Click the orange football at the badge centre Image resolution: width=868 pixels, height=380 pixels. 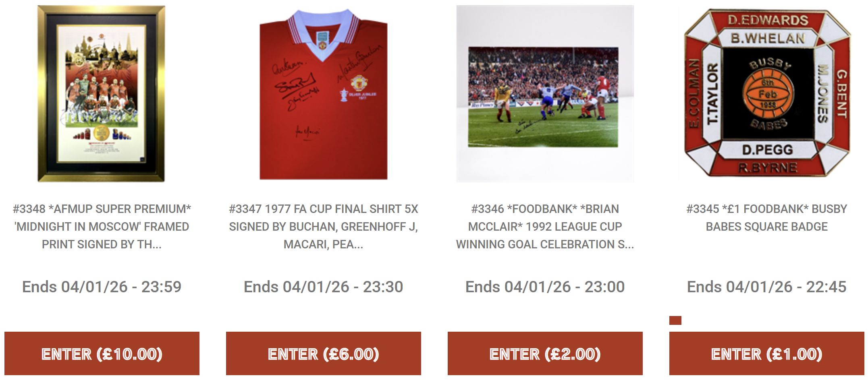768,94
